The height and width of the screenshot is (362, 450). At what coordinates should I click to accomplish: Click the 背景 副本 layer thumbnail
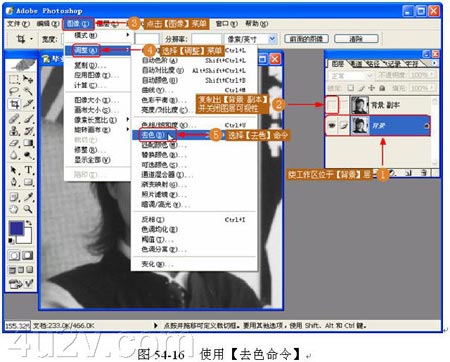pyautogui.click(x=360, y=105)
